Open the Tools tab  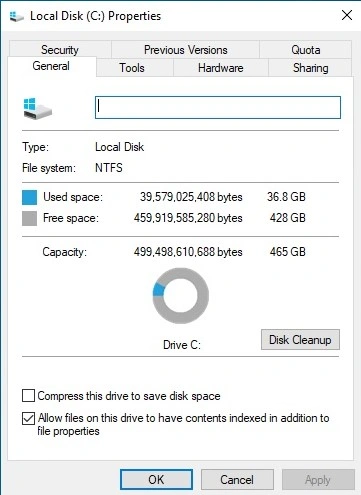tap(132, 68)
